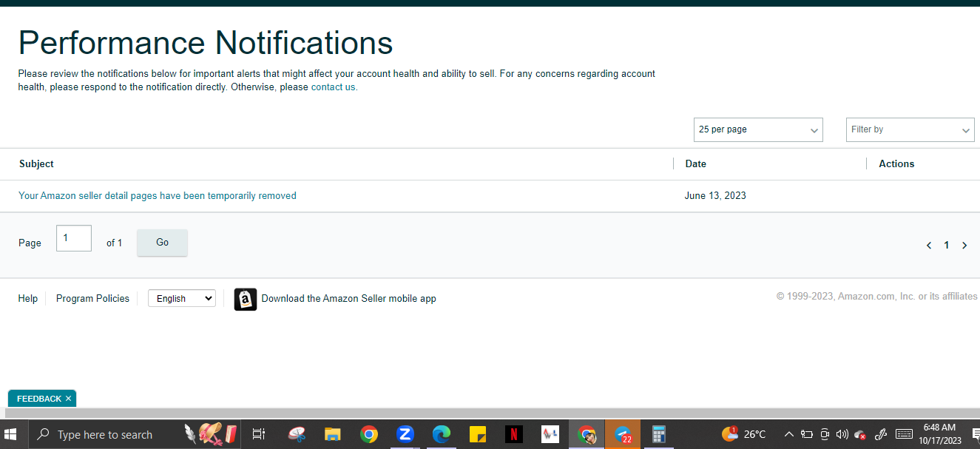The height and width of the screenshot is (449, 980).
Task: Click the Go button
Action: click(x=162, y=243)
